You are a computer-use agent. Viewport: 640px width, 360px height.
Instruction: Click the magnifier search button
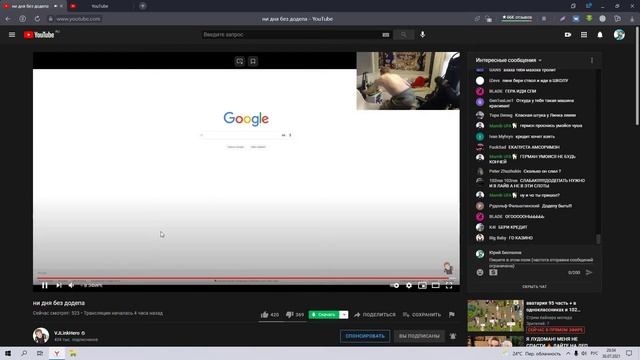coord(404,35)
